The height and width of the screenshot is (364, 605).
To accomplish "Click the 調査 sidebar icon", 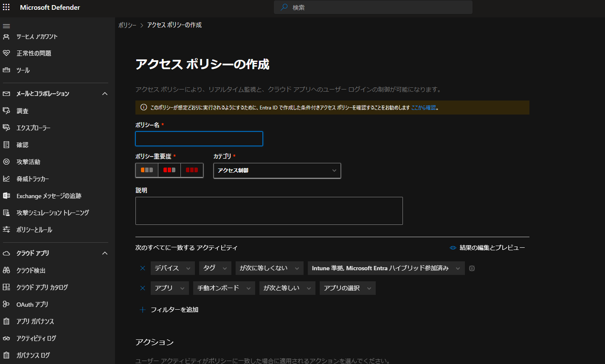I will click(x=6, y=111).
